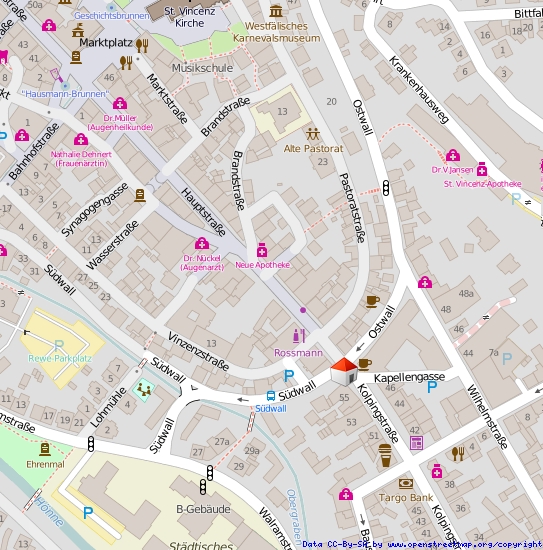The width and height of the screenshot is (543, 550).
Task: Select the café cup icon on Ostwall
Action: pyautogui.click(x=373, y=301)
